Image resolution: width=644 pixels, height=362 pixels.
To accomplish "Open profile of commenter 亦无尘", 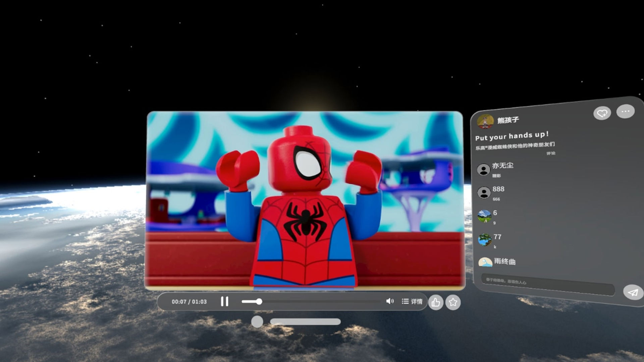I will click(483, 170).
